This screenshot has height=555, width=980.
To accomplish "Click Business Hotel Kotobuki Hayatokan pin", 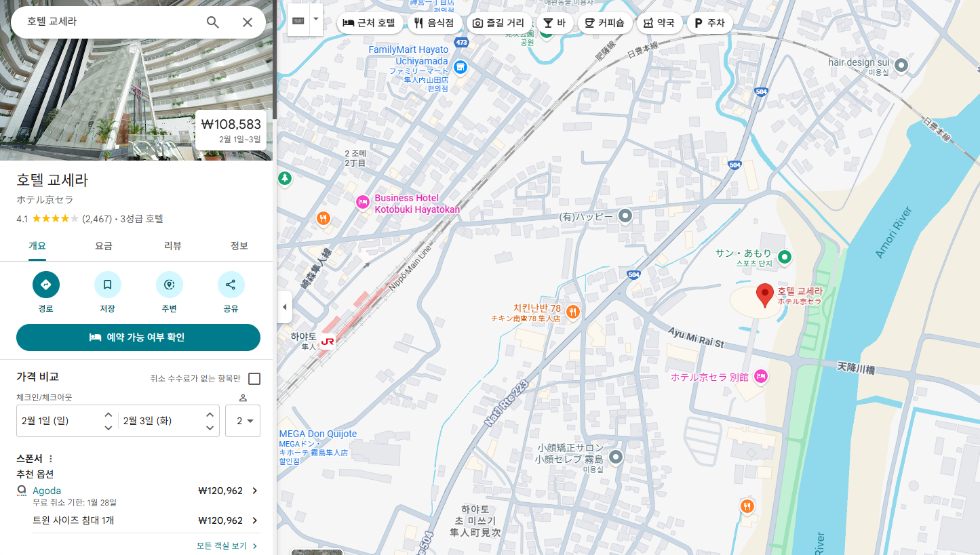I will click(363, 202).
